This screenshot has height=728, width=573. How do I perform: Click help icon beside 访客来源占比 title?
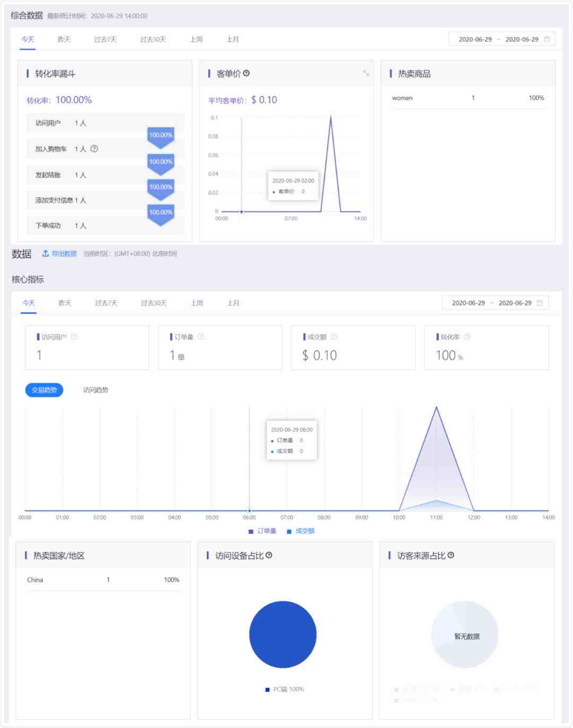pyautogui.click(x=451, y=555)
